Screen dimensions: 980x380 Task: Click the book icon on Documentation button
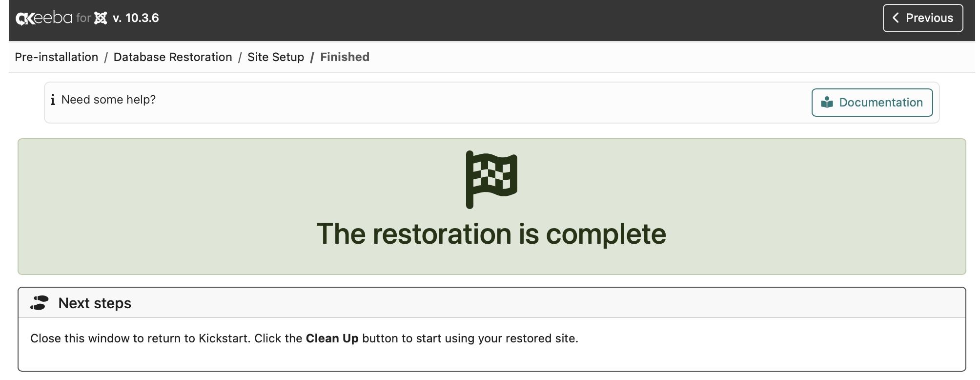827,103
